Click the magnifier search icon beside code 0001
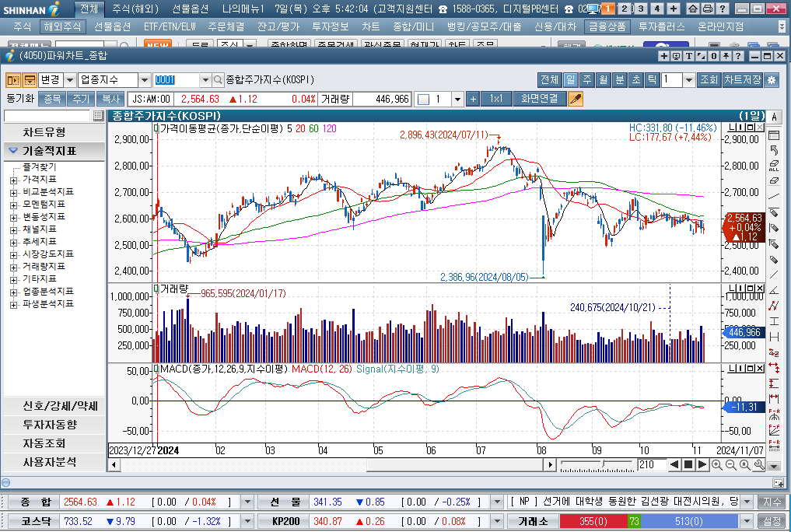791x532 pixels. click(x=218, y=79)
